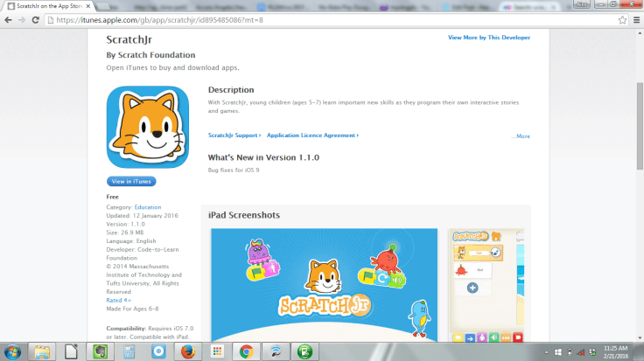644x361 pixels.
Task: Click the taskbar clock showing 11:25 AM
Action: tap(615, 352)
